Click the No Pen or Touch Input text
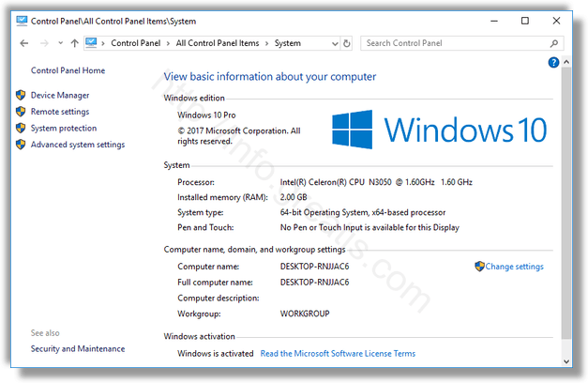This screenshot has width=588, height=383. click(369, 228)
